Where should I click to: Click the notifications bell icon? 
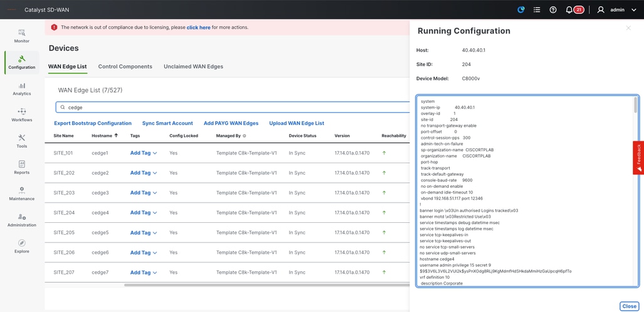pos(569,10)
